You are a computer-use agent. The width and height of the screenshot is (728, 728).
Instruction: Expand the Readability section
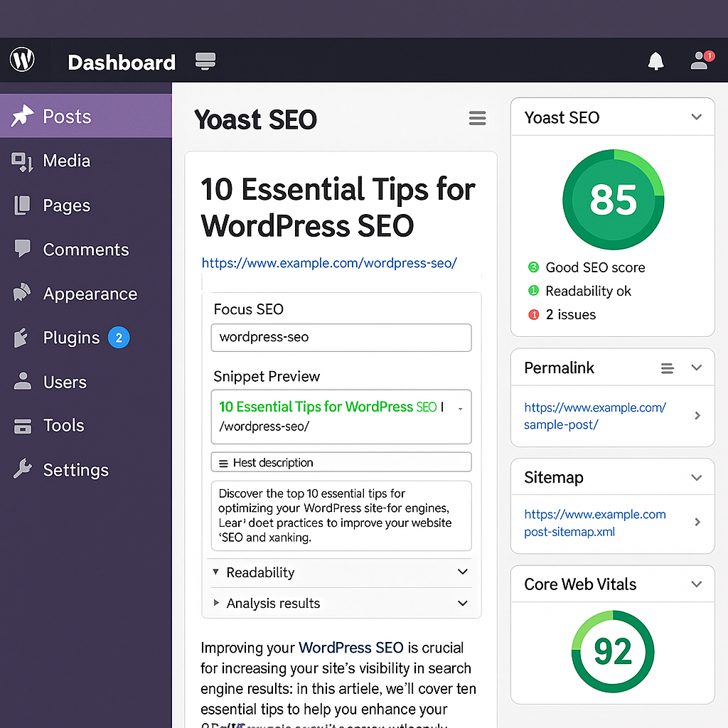pos(462,572)
